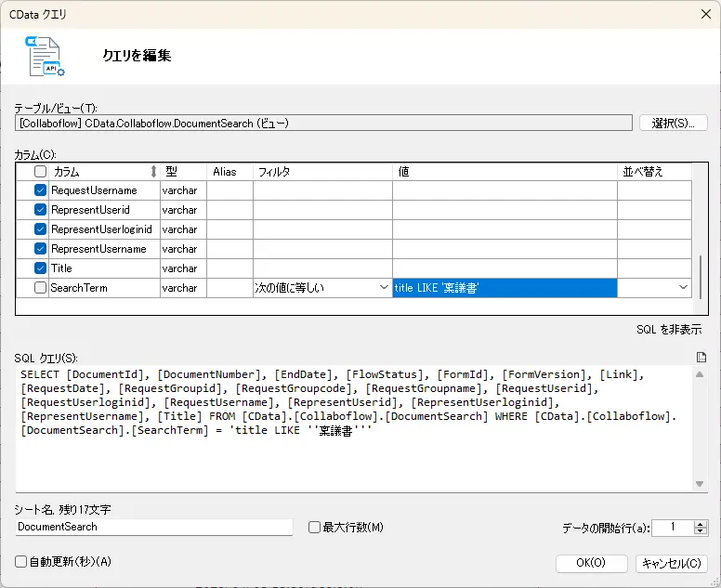Click the OK(O) button

(591, 563)
